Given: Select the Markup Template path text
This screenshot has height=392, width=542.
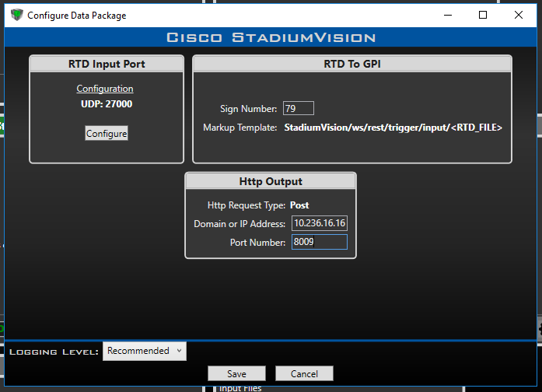Looking at the screenshot, I should click(393, 128).
